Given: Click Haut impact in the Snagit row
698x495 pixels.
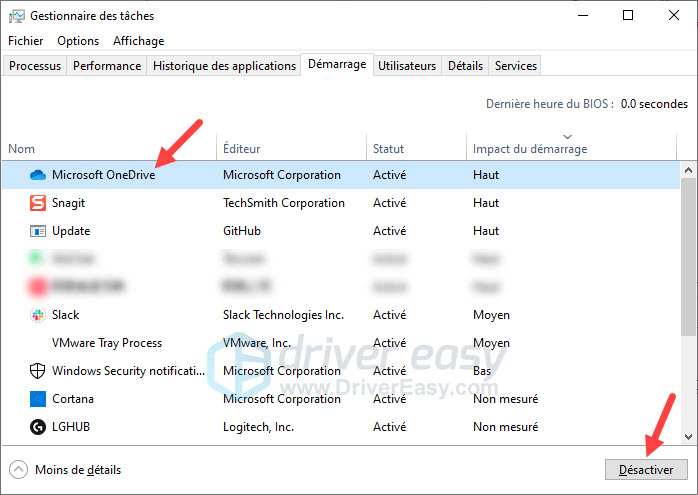Looking at the screenshot, I should tap(486, 203).
